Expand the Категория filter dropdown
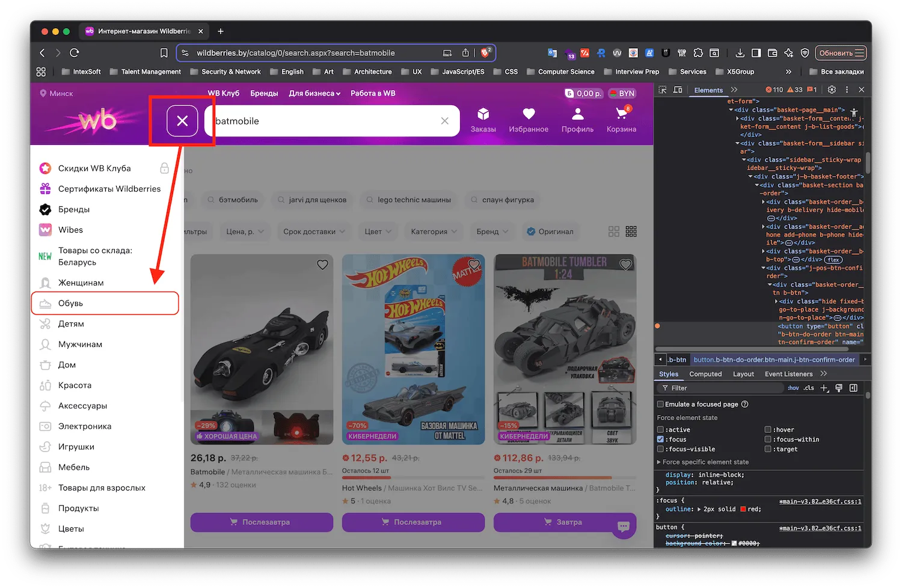 434,231
